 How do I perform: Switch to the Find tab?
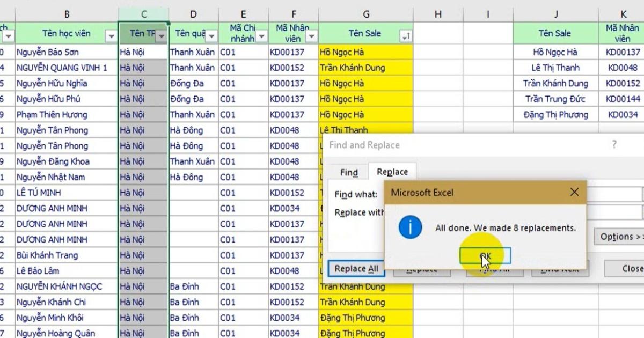tap(348, 172)
